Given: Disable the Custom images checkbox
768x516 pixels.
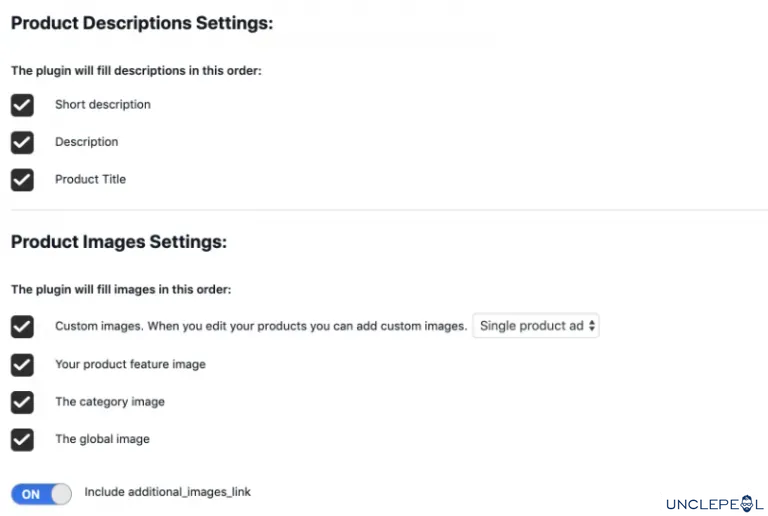Looking at the screenshot, I should coord(22,327).
